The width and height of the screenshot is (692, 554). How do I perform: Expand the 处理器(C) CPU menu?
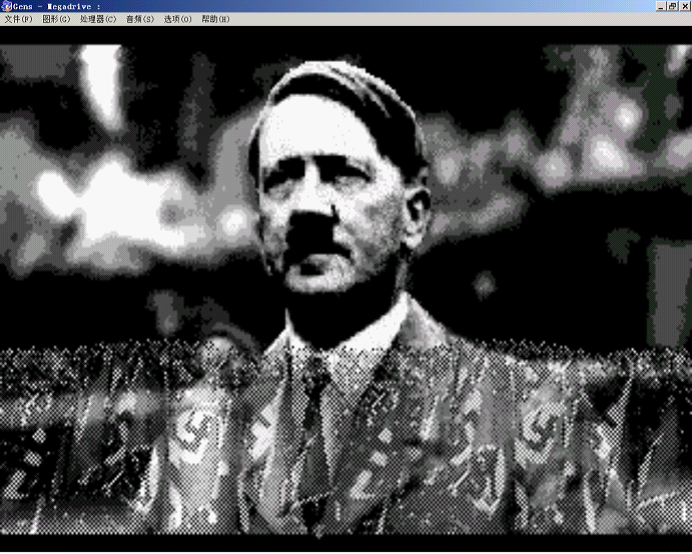pos(98,19)
